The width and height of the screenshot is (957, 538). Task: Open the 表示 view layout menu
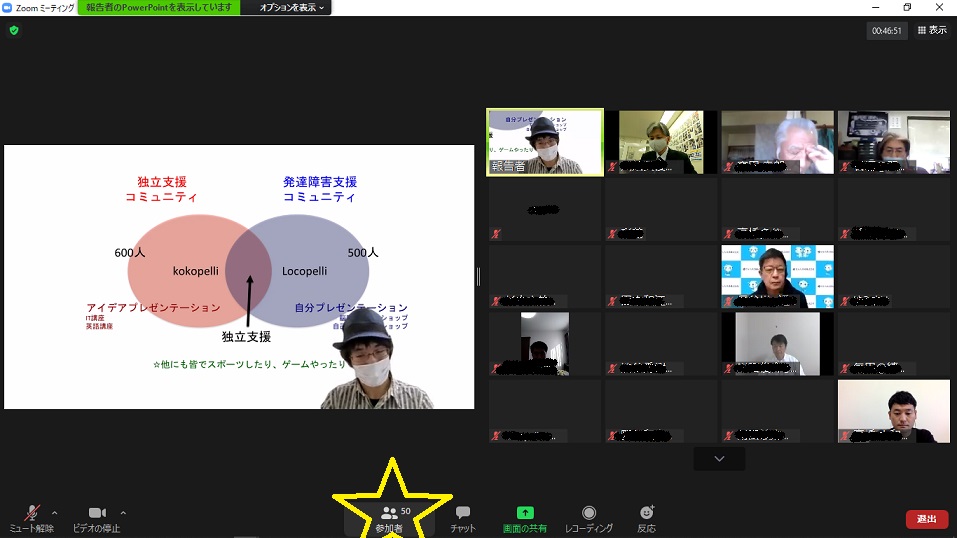932,30
